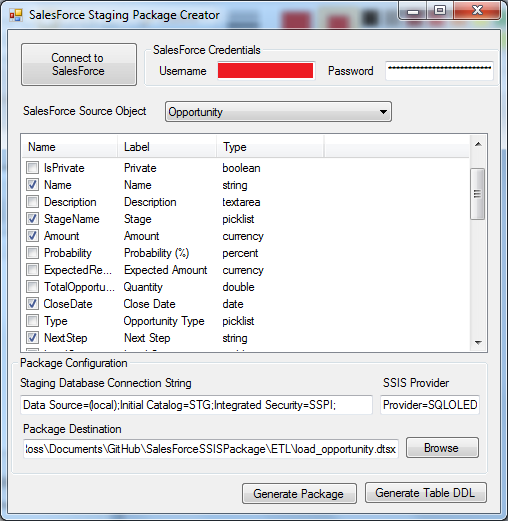The height and width of the screenshot is (521, 508).
Task: Uncheck the Name field checkbox
Action: pyautogui.click(x=32, y=184)
